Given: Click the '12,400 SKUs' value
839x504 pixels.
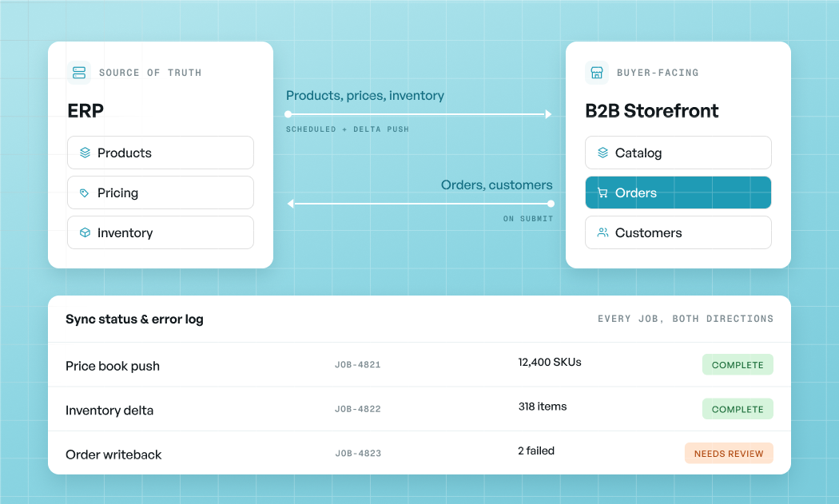Looking at the screenshot, I should click(550, 362).
